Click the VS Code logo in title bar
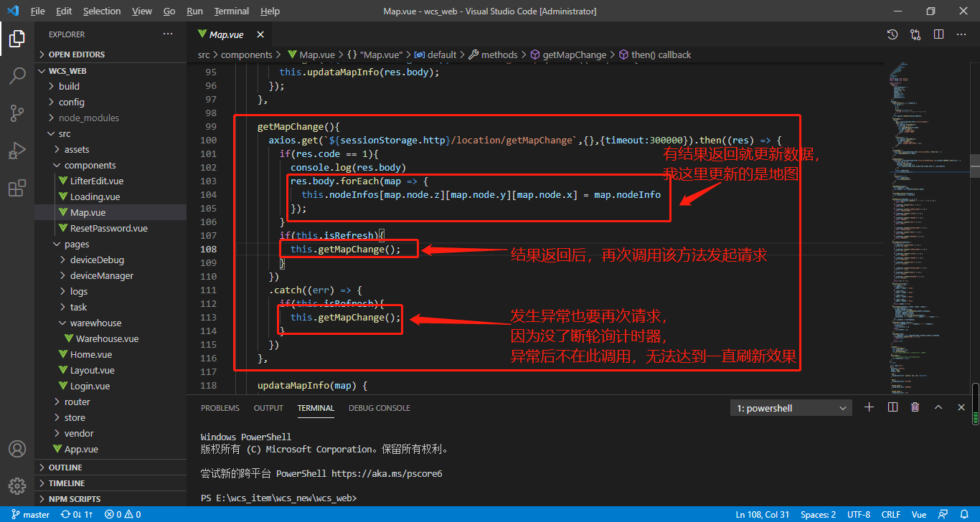Image resolution: width=980 pixels, height=522 pixels. [13, 11]
